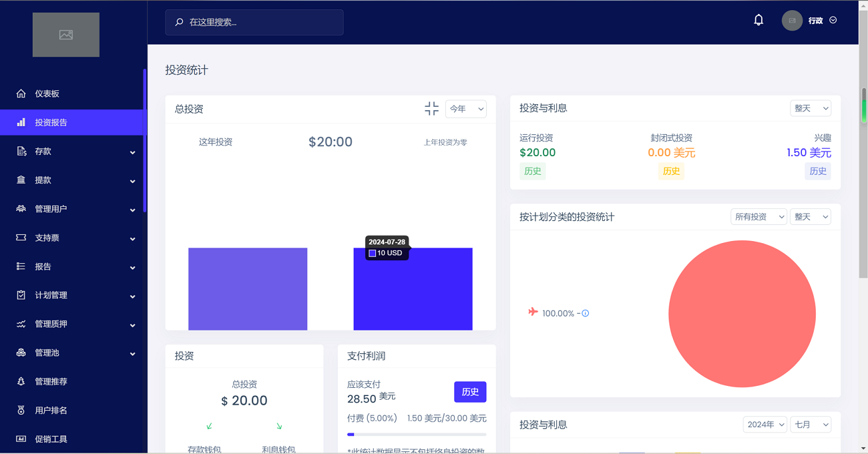Viewport: 868px width, 454px height.
Task: Click the bar chart icon beside 投资报告
Action: pos(21,122)
